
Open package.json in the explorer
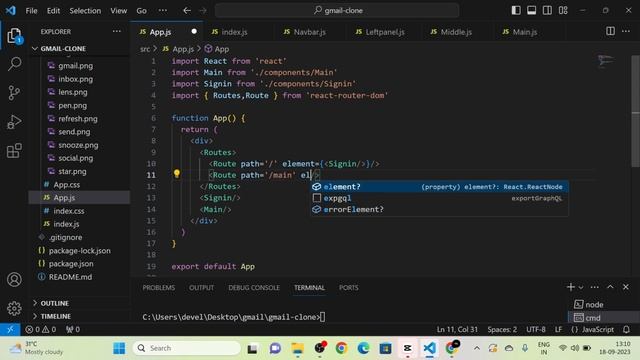[x=71, y=264]
